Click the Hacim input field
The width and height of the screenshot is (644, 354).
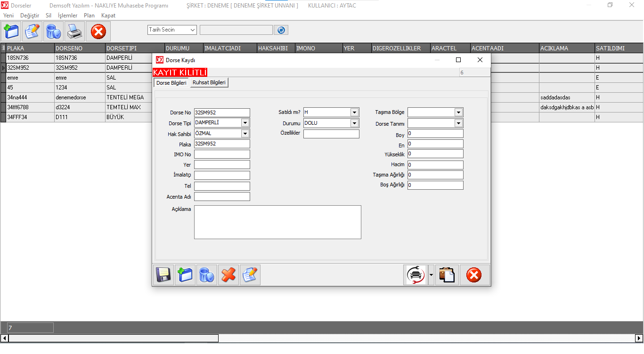(435, 165)
